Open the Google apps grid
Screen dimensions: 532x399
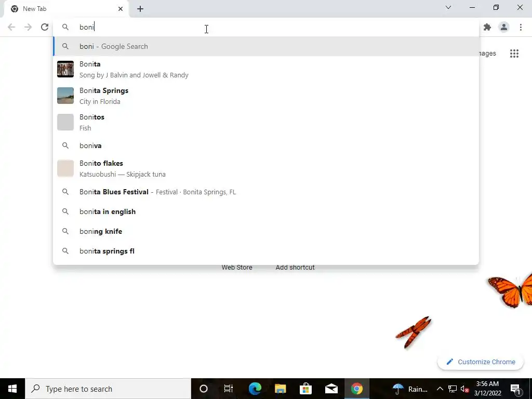[514, 54]
